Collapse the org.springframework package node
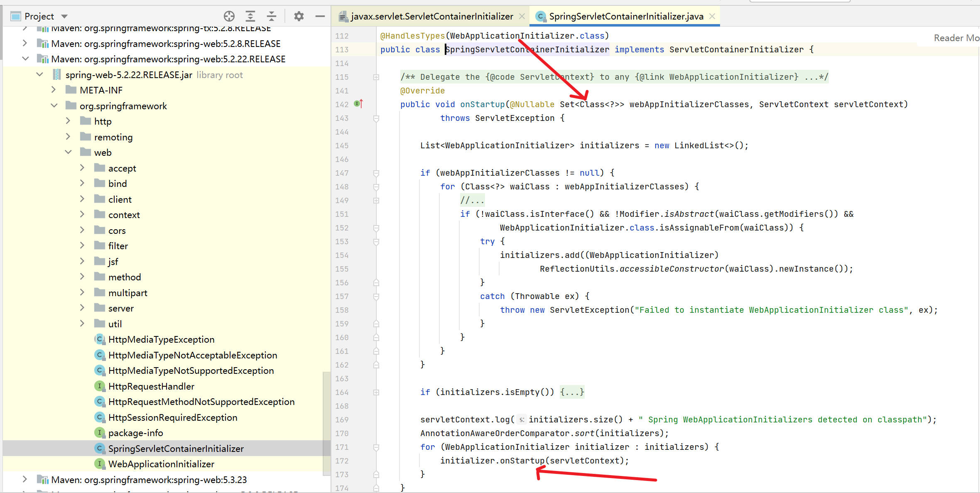The image size is (980, 493). [54, 105]
